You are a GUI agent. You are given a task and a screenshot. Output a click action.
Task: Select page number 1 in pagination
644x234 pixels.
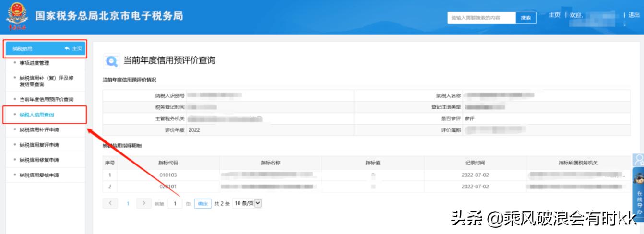tap(128, 204)
